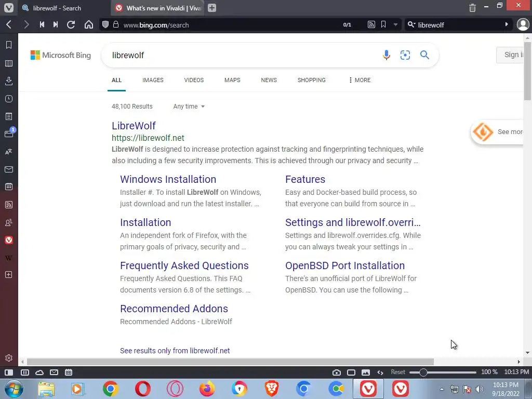The image size is (532, 399).
Task: Select the NEWS search tab
Action: tap(269, 80)
